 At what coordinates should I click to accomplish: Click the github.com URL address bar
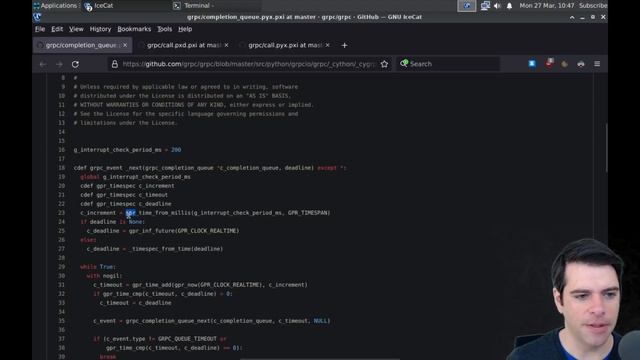click(x=248, y=64)
